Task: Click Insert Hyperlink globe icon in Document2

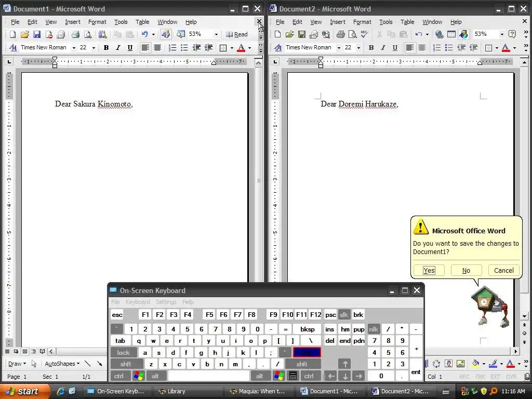Action: coord(440,34)
